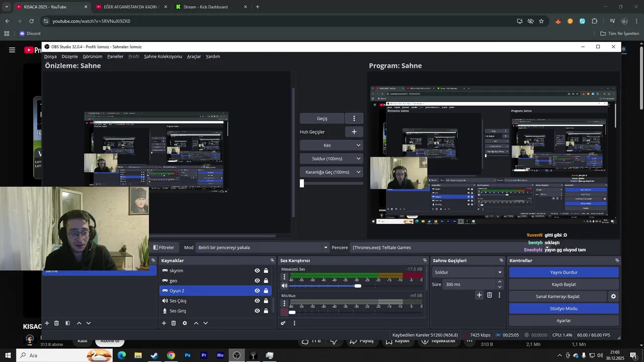Remove the scene transition with the trash icon
644x362 pixels.
coord(489,295)
